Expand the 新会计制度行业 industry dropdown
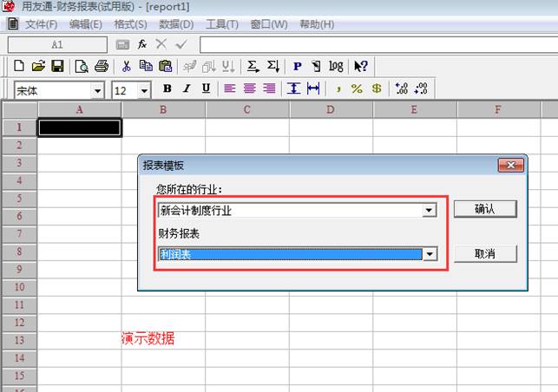 click(x=429, y=210)
